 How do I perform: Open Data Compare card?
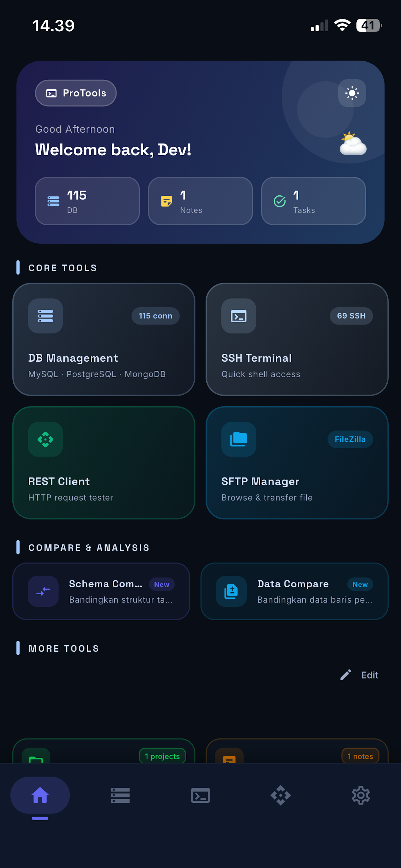click(294, 591)
